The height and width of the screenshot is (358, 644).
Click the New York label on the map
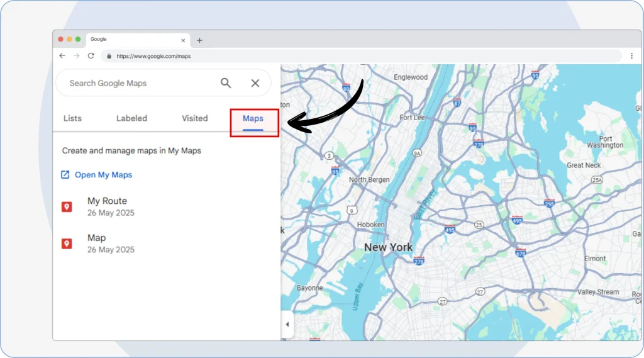tap(388, 247)
